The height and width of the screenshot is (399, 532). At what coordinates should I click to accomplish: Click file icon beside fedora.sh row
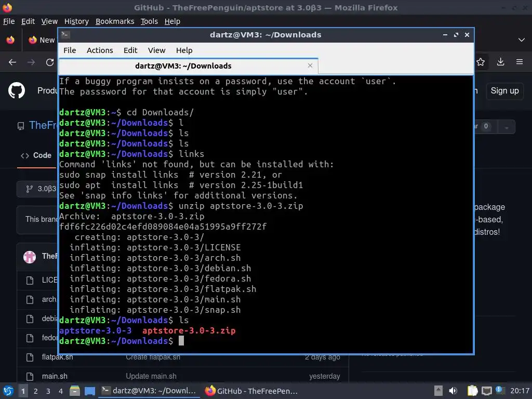[30, 338]
